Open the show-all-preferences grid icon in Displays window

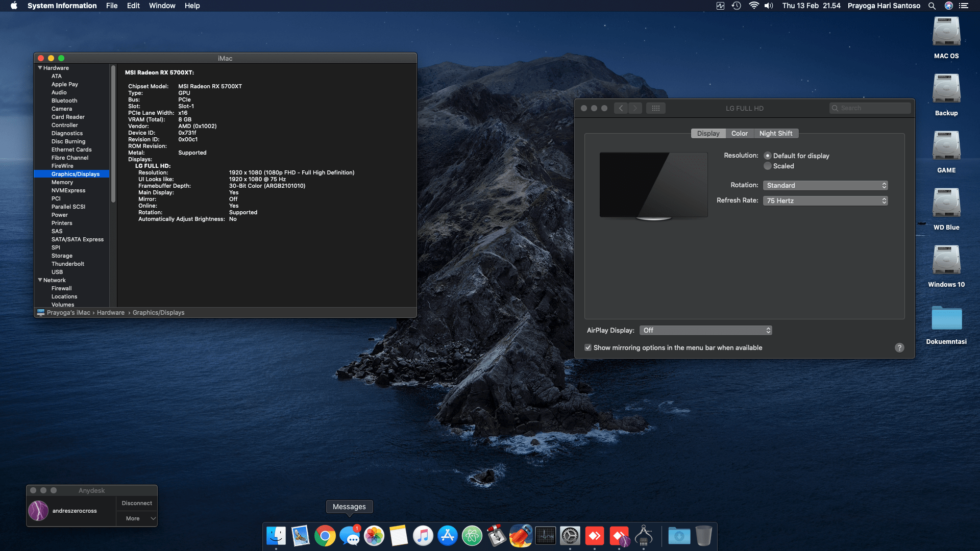click(x=656, y=108)
